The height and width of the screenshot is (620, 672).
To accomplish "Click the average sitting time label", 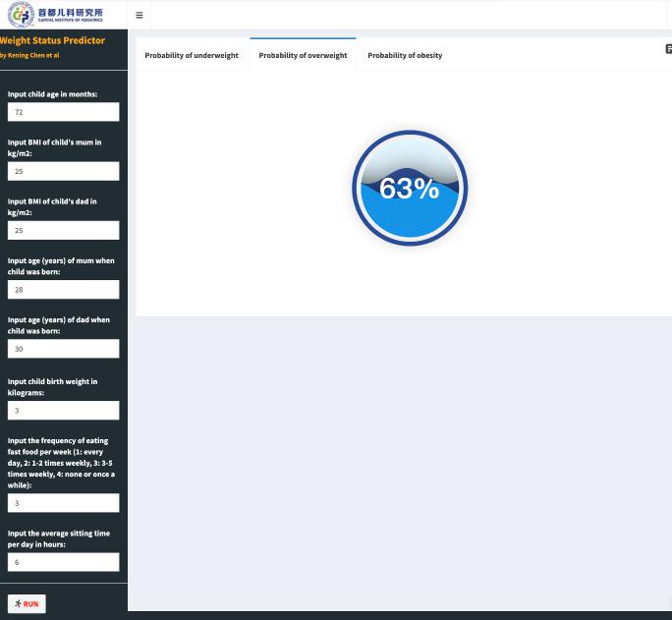I will (58, 538).
